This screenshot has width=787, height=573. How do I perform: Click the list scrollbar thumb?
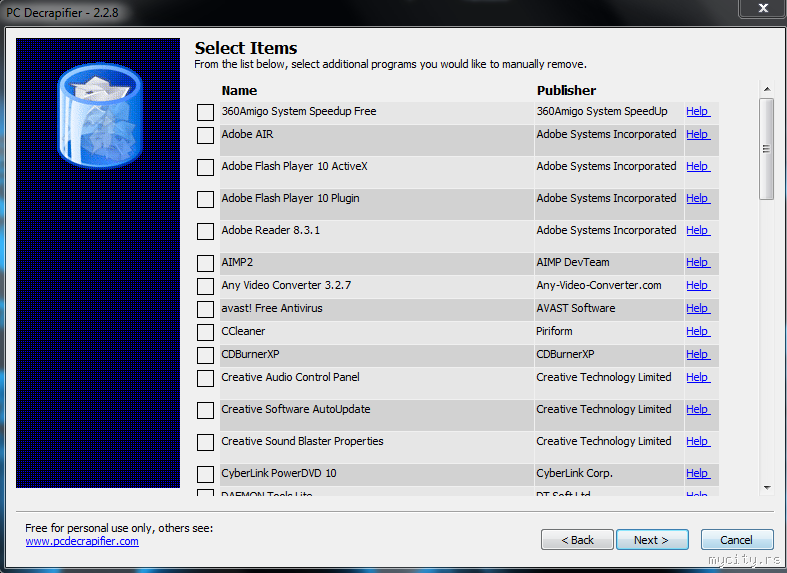point(766,148)
